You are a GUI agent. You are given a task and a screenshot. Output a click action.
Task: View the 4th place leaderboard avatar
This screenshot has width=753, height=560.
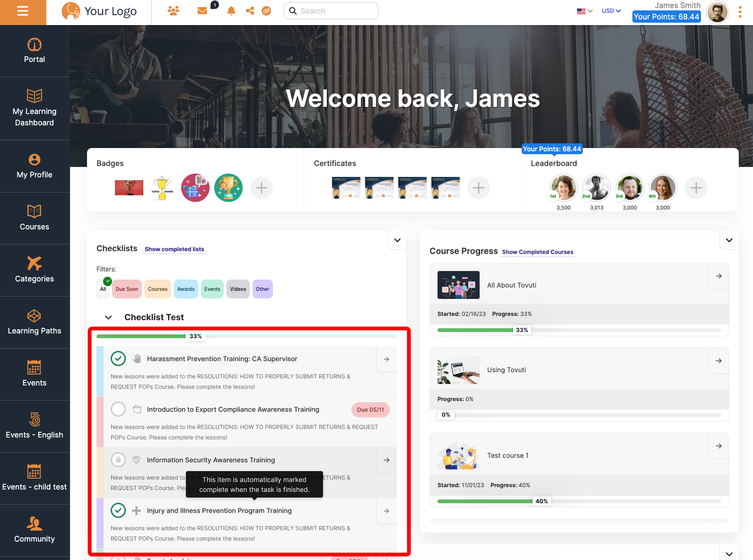tap(663, 188)
